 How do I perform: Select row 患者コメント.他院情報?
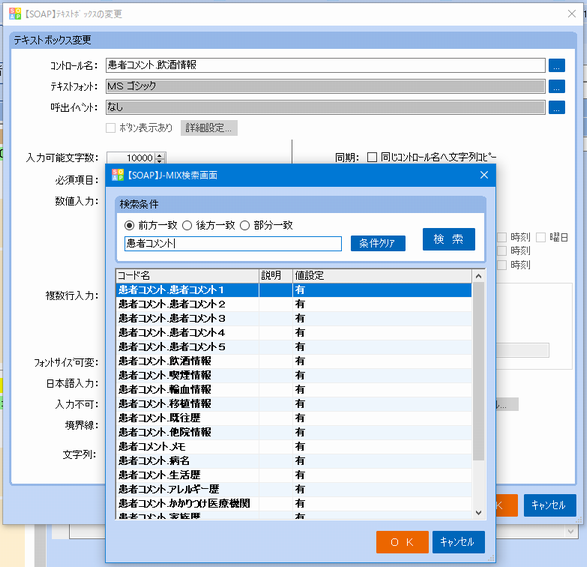coord(294,432)
